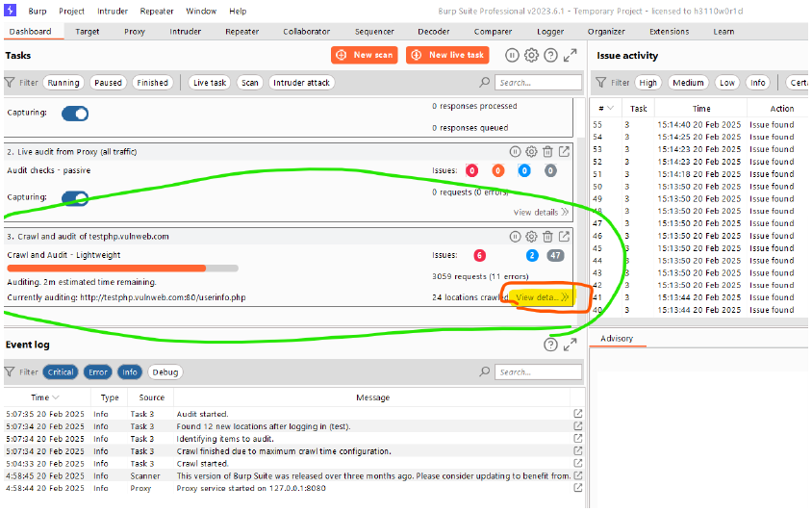Click the New live task button

click(447, 55)
